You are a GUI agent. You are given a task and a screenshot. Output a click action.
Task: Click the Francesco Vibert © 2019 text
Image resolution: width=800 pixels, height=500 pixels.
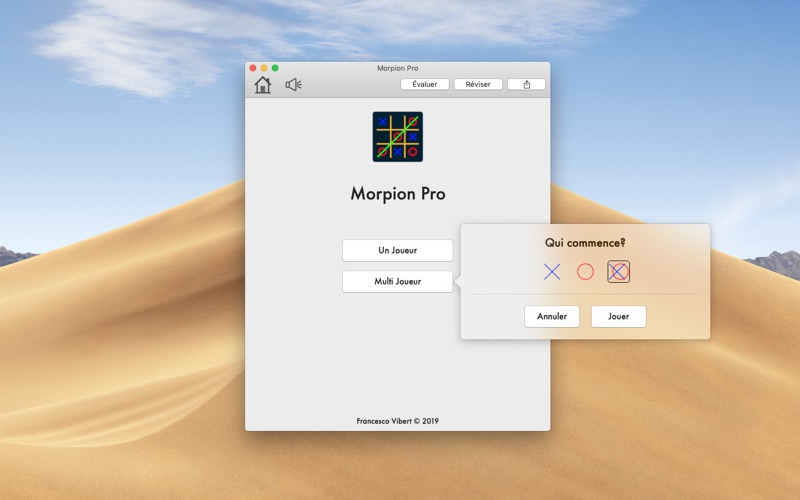397,421
